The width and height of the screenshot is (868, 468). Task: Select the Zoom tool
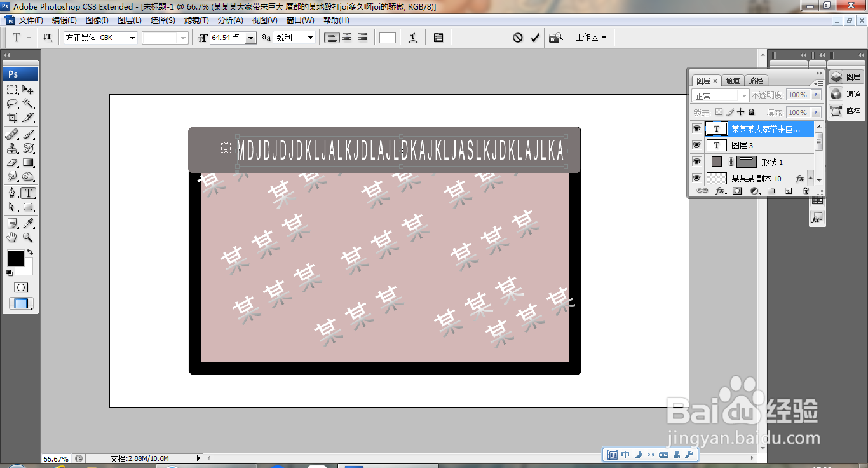28,238
